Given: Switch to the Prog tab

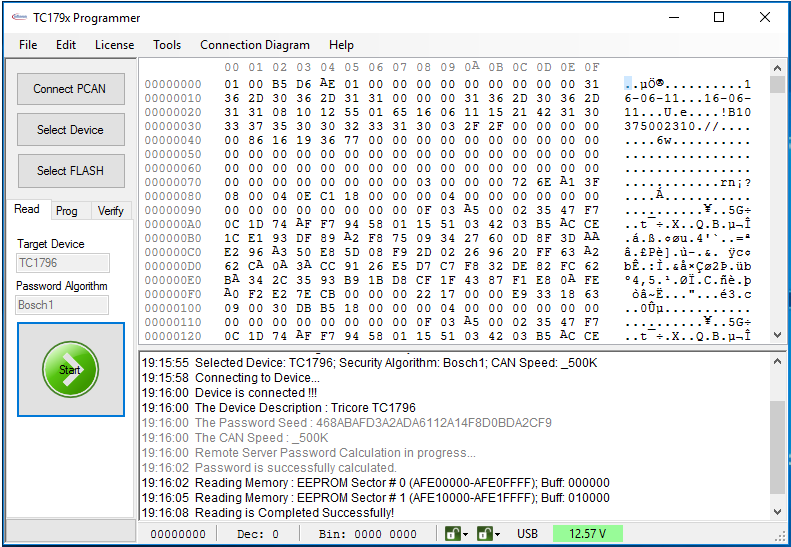Looking at the screenshot, I should (67, 210).
